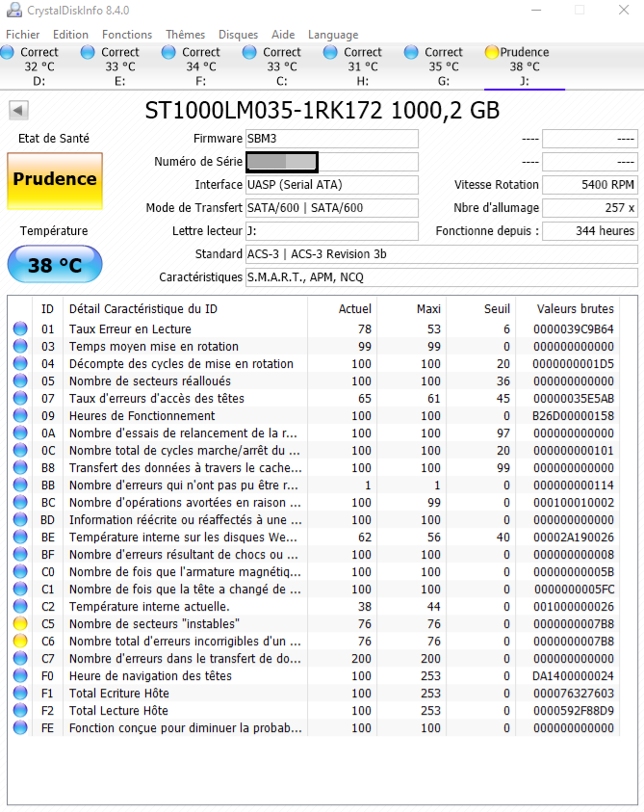
Task: Click raw value 000100010002
Action: [574, 502]
